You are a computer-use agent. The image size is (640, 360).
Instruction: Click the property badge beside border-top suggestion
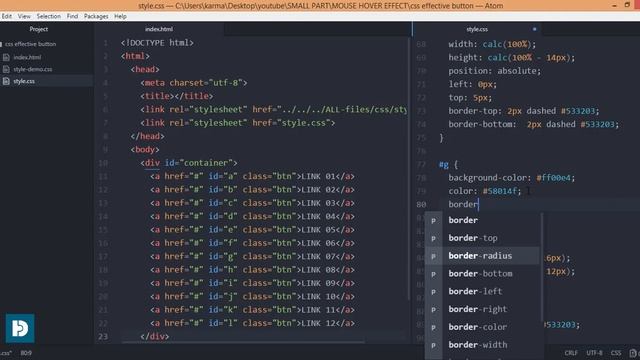pyautogui.click(x=433, y=238)
